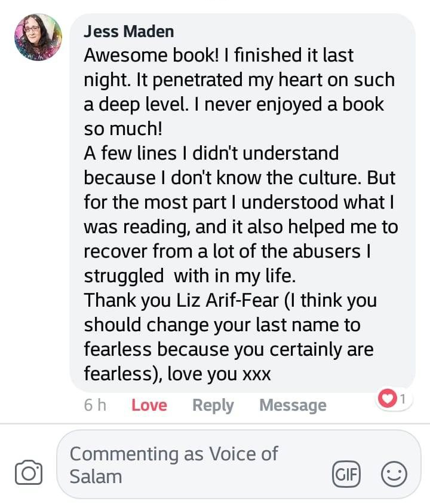View the red heart reaction count
This screenshot has height=504, width=430.
point(394,399)
